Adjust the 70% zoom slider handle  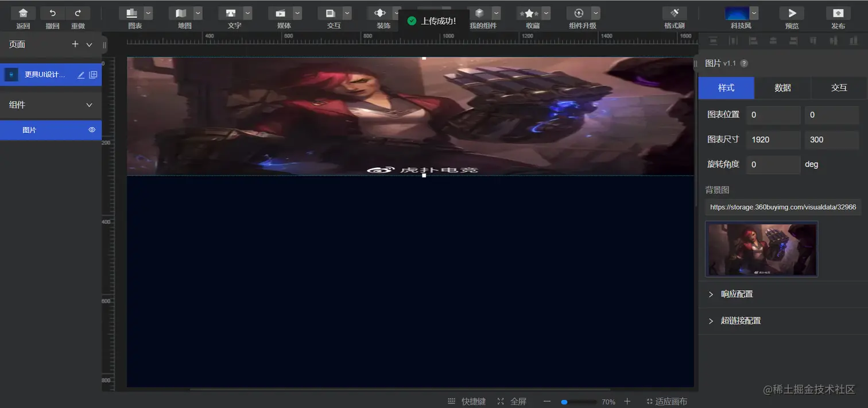(x=564, y=402)
